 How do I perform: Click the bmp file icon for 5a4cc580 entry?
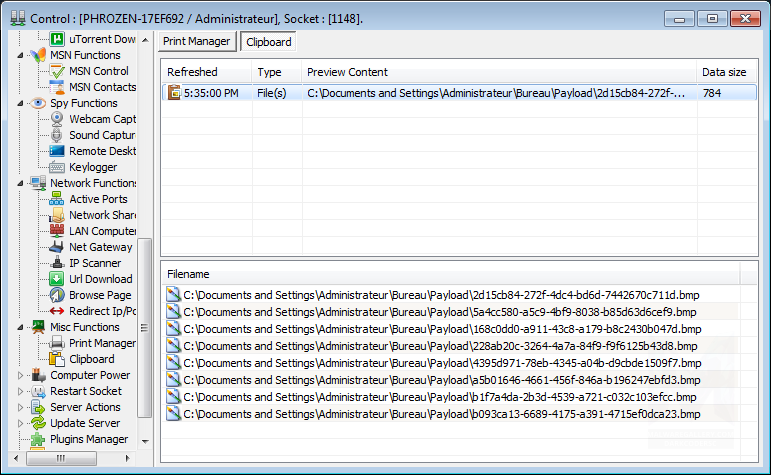(172, 311)
